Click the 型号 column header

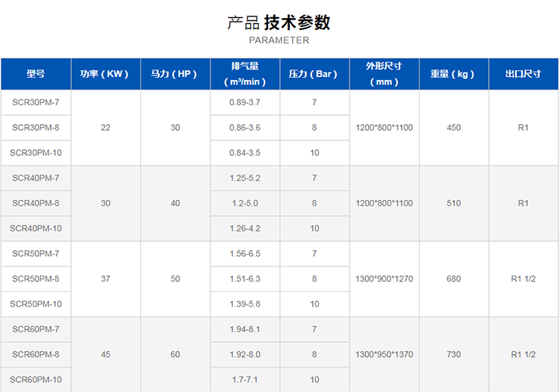click(x=35, y=74)
